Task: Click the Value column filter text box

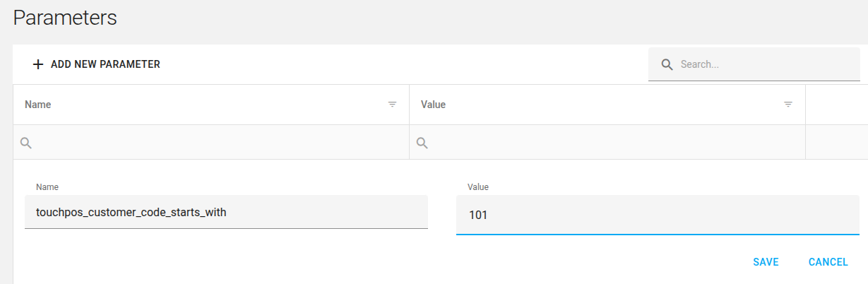Action: click(614, 143)
